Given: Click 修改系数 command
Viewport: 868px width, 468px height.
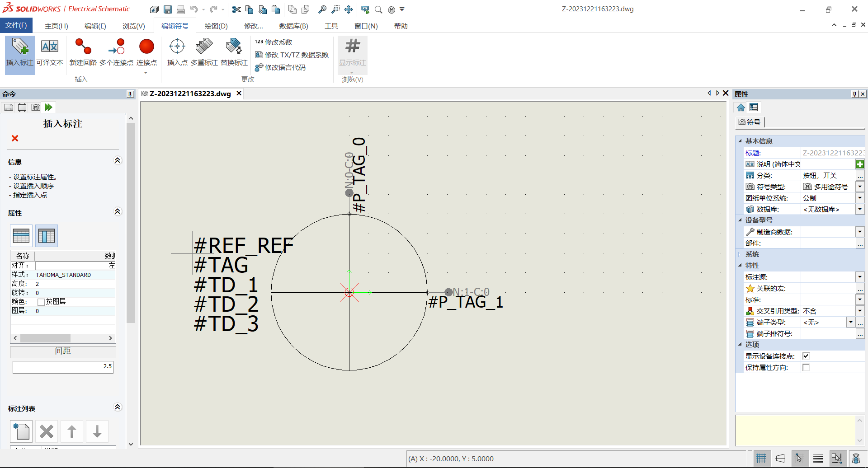Looking at the screenshot, I should 274,42.
